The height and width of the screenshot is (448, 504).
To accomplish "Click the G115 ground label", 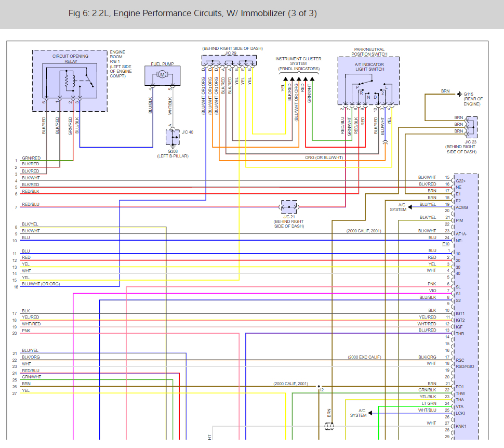I will coord(468,94).
